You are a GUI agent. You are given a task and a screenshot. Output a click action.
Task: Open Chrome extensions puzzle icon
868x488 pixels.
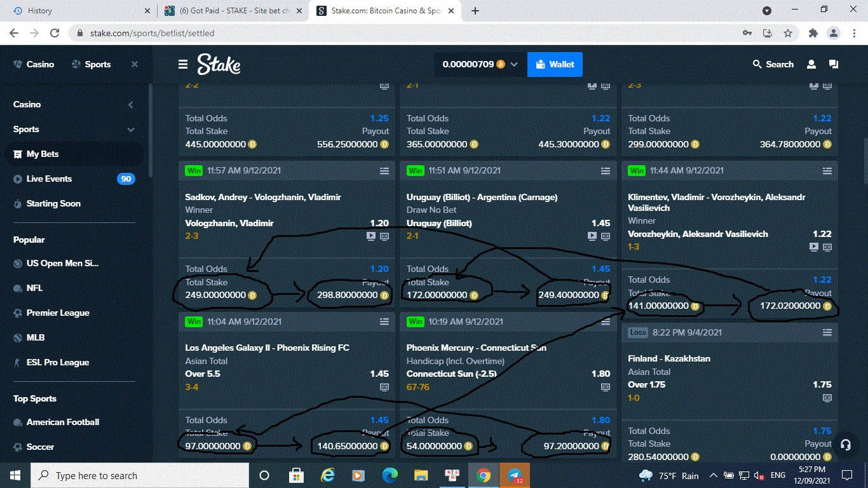tap(813, 33)
